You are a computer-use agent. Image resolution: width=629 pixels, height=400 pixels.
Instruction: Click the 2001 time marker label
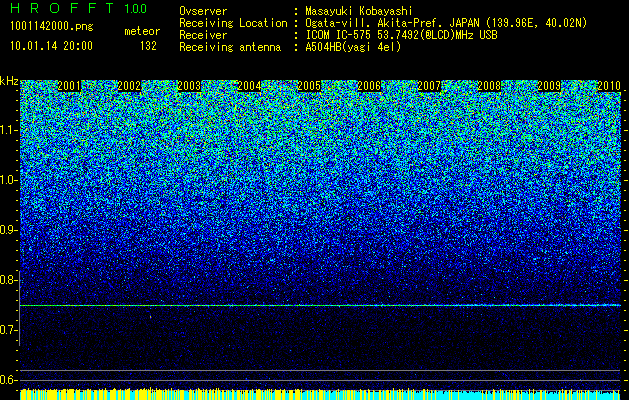(69, 86)
